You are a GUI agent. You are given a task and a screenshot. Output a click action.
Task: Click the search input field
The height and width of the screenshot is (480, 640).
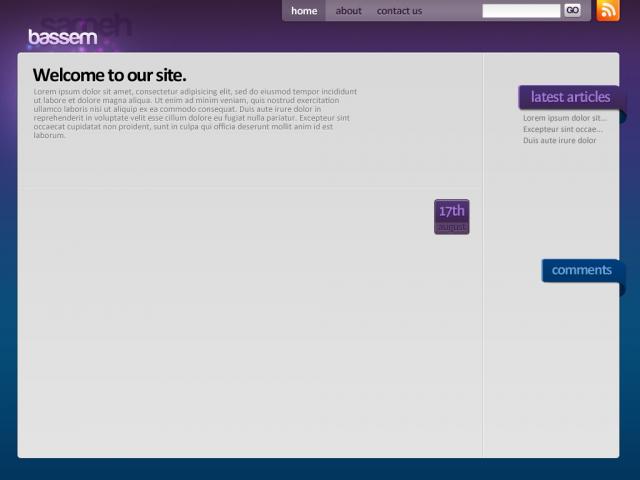point(521,11)
